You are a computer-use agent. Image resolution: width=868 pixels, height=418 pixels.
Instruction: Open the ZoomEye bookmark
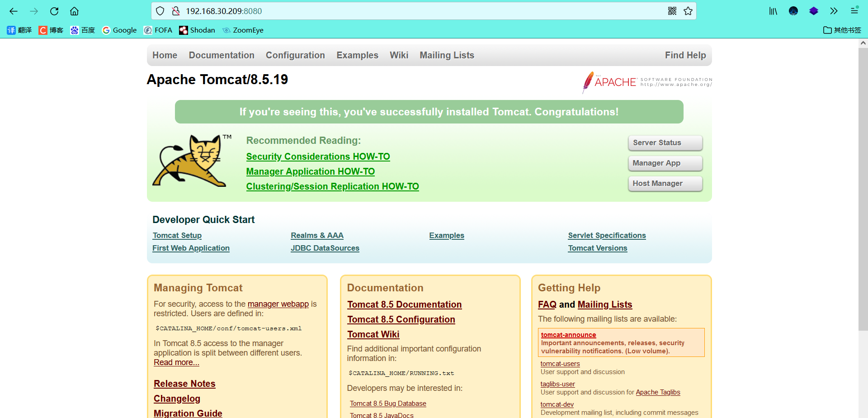coord(243,30)
